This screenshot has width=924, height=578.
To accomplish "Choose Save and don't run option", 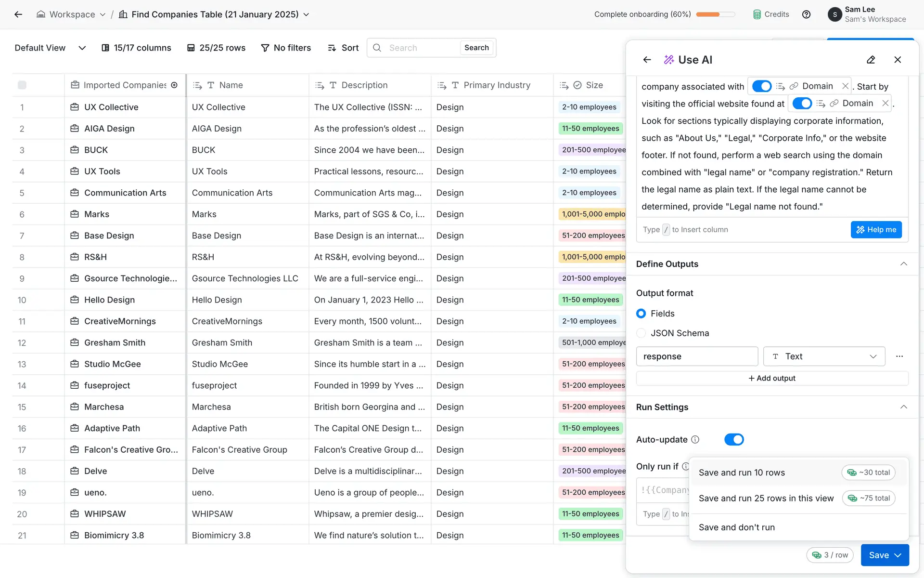I will coord(736,527).
